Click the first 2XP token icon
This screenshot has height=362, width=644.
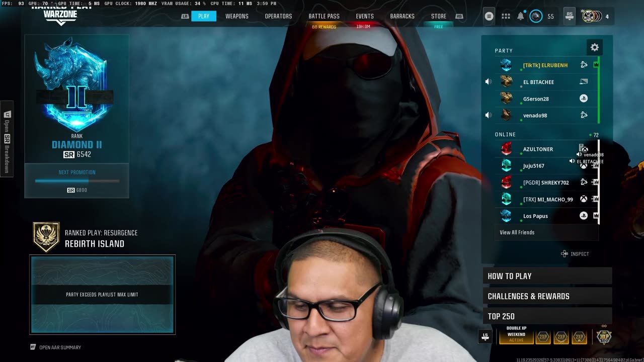click(x=543, y=337)
